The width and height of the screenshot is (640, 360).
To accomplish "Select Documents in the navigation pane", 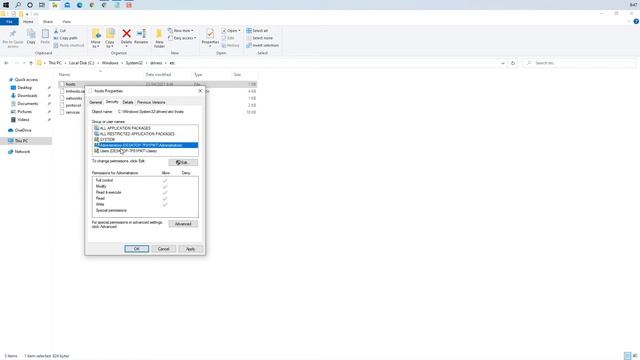I will [x=27, y=104].
